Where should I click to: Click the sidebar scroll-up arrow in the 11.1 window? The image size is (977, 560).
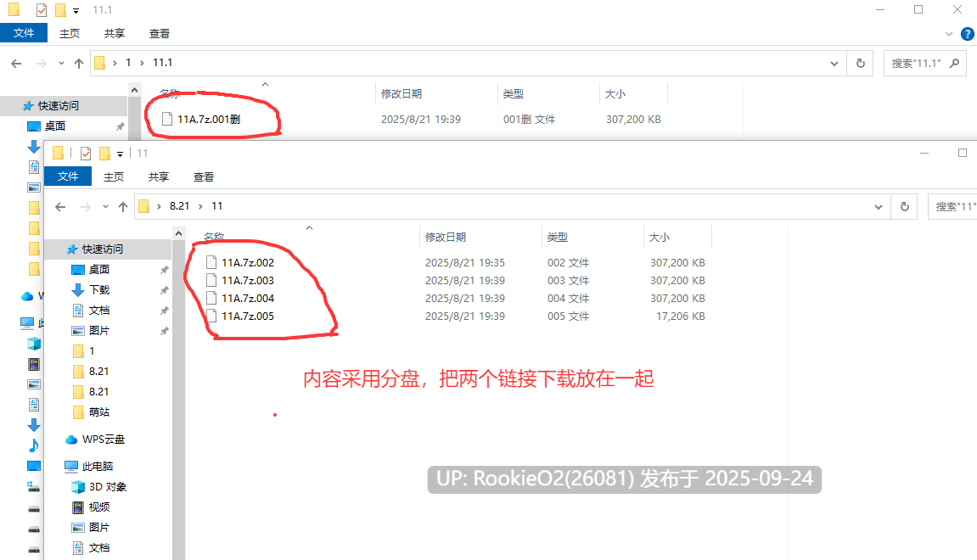(135, 90)
